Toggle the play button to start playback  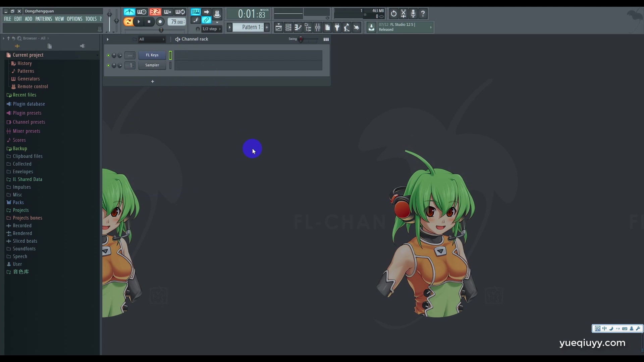coord(139,22)
